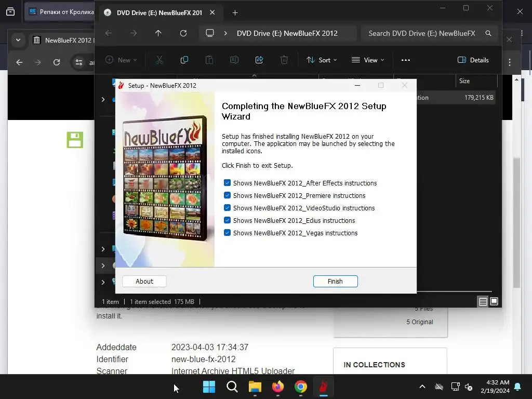The height and width of the screenshot is (399, 532).
Task: Click the browser page vertical scrollbar
Action: [x=516, y=222]
